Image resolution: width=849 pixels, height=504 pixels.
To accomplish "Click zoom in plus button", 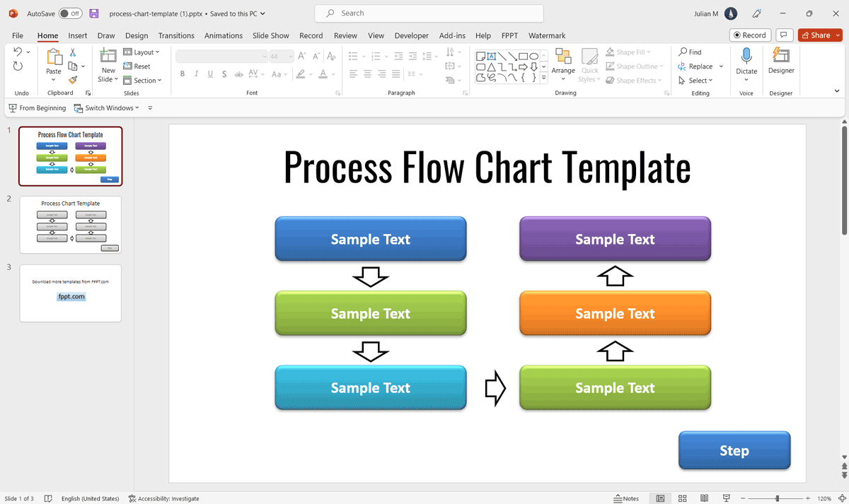I will [x=808, y=498].
